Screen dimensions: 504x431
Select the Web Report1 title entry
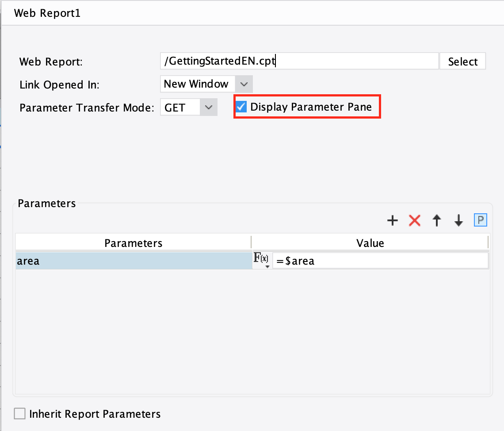47,13
